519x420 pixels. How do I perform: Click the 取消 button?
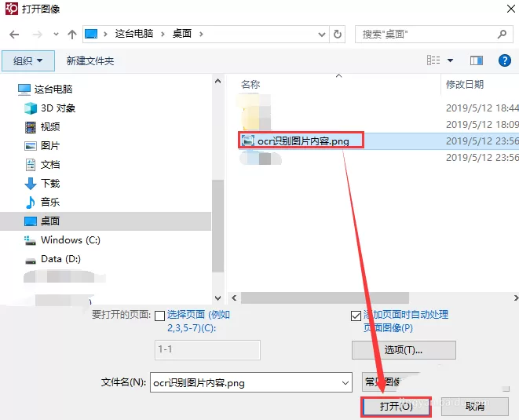point(475,407)
